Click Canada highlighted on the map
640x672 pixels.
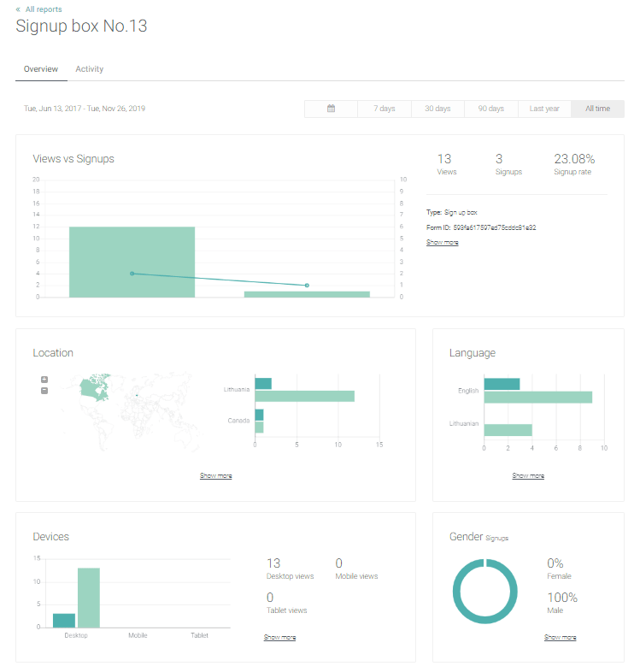94,388
